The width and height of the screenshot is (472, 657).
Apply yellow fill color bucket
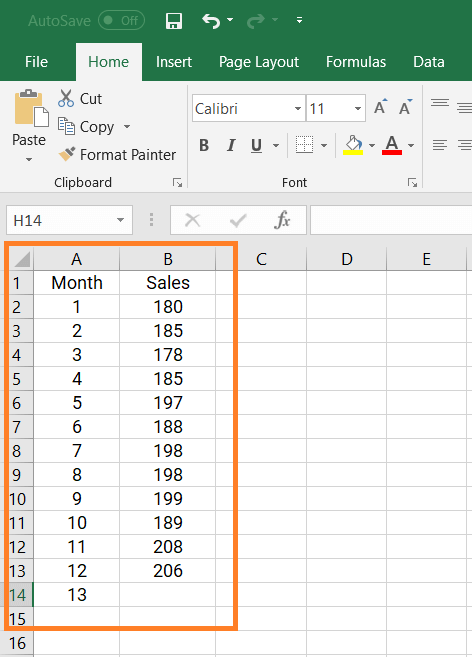coord(353,145)
